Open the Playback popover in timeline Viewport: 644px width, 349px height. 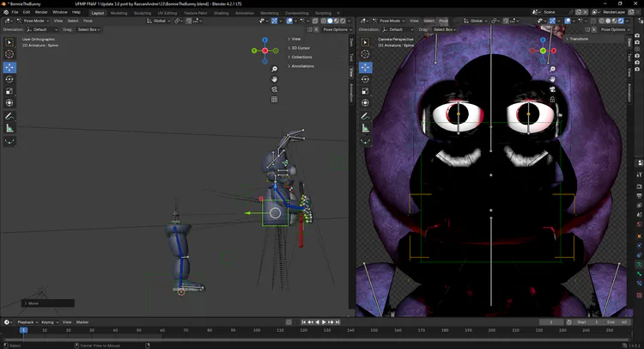27,322
